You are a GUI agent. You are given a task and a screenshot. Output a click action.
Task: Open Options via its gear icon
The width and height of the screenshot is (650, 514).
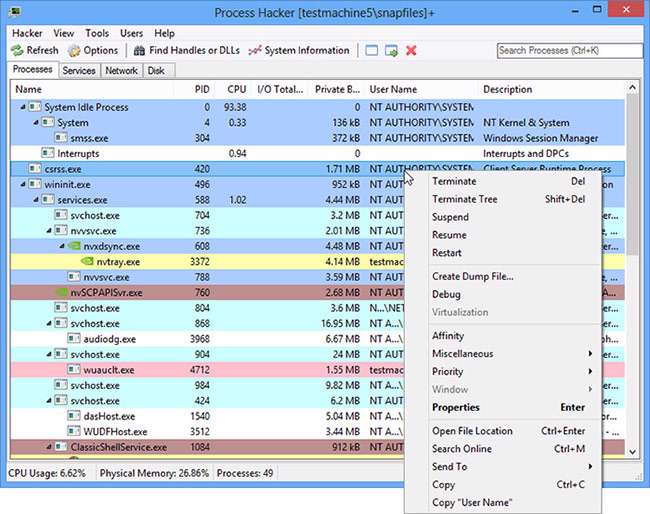click(x=75, y=50)
